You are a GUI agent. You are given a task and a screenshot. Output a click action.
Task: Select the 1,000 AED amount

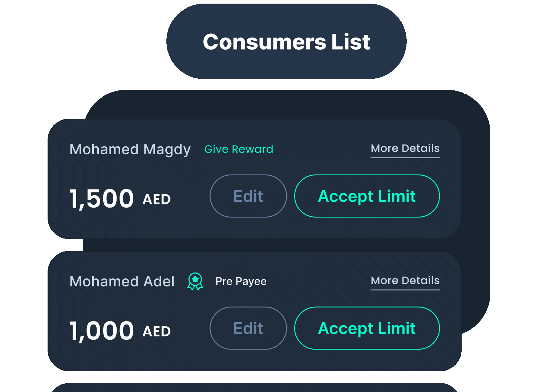click(x=102, y=330)
